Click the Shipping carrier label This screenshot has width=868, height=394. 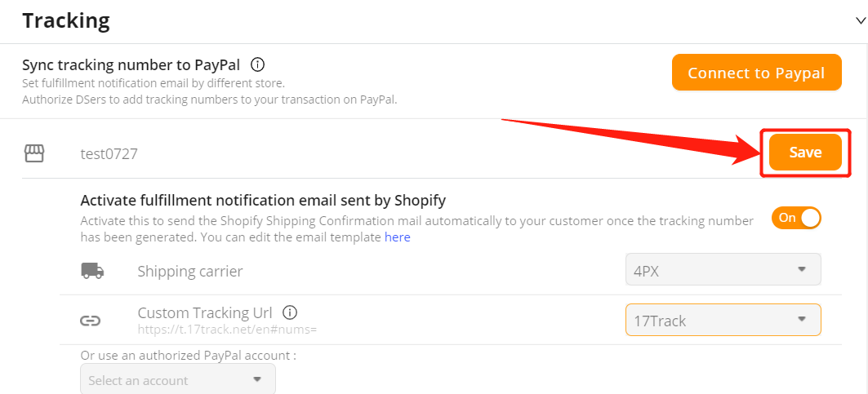(190, 271)
